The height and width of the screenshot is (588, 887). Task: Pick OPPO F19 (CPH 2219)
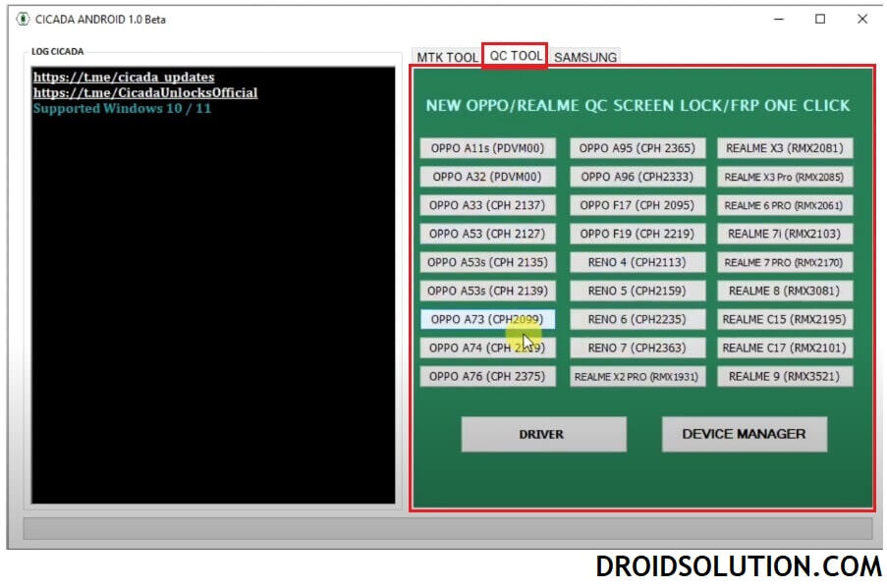638,234
